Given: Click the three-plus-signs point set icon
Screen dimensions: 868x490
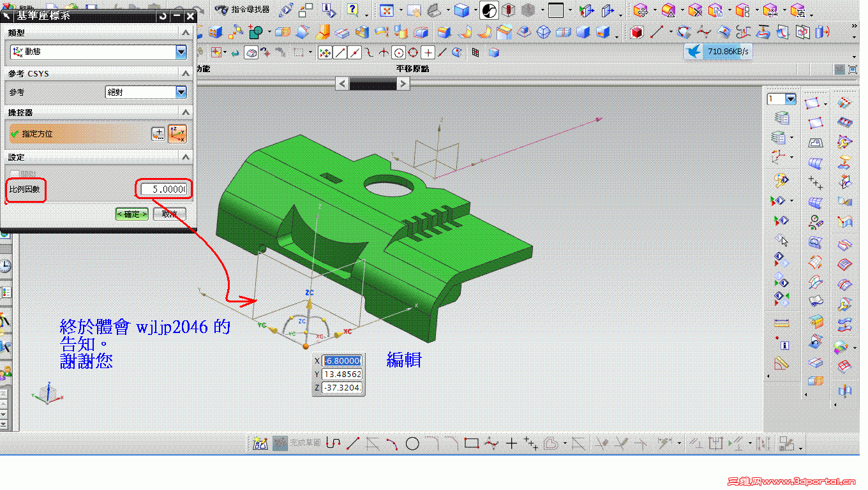Looking at the screenshot, I should (x=816, y=182).
